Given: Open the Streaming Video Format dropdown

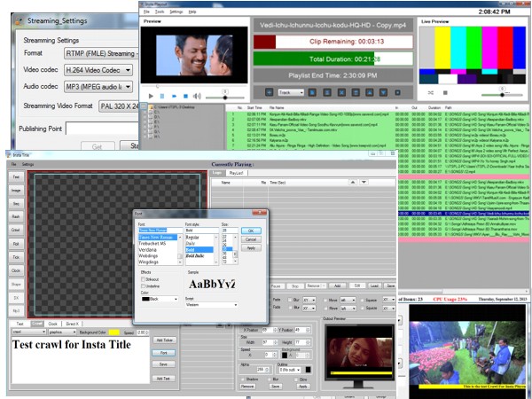Looking at the screenshot, I should coord(119,106).
